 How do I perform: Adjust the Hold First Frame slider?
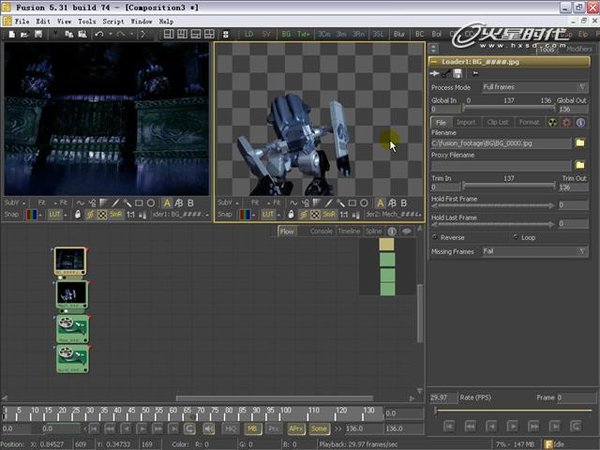tap(493, 205)
